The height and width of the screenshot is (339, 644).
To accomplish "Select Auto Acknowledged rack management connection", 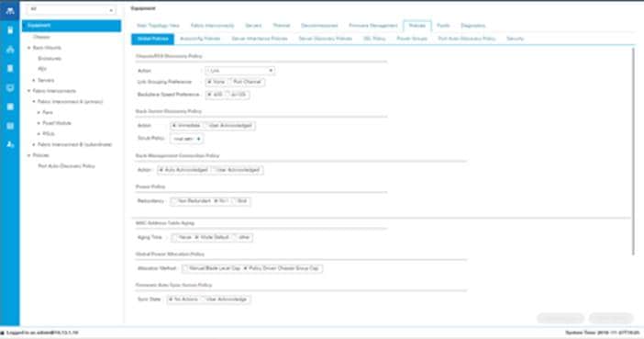I will coord(161,170).
